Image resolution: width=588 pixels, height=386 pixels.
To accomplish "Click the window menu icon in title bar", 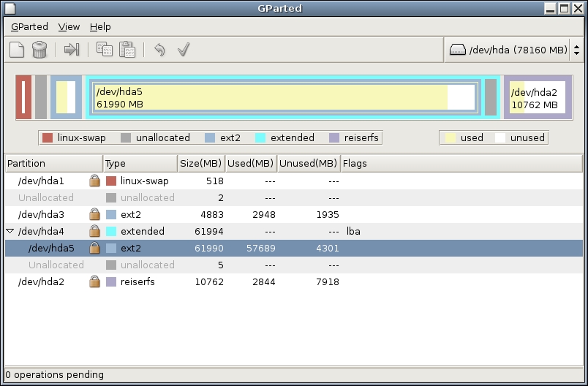I will [x=10, y=8].
